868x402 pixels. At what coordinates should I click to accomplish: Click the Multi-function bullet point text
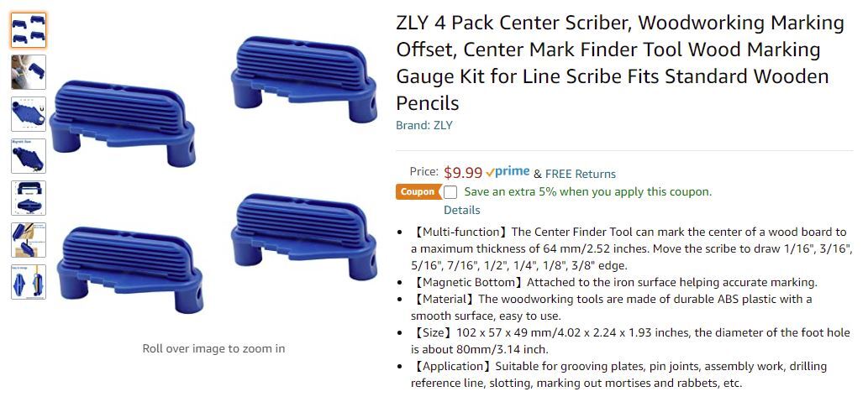pos(630,248)
